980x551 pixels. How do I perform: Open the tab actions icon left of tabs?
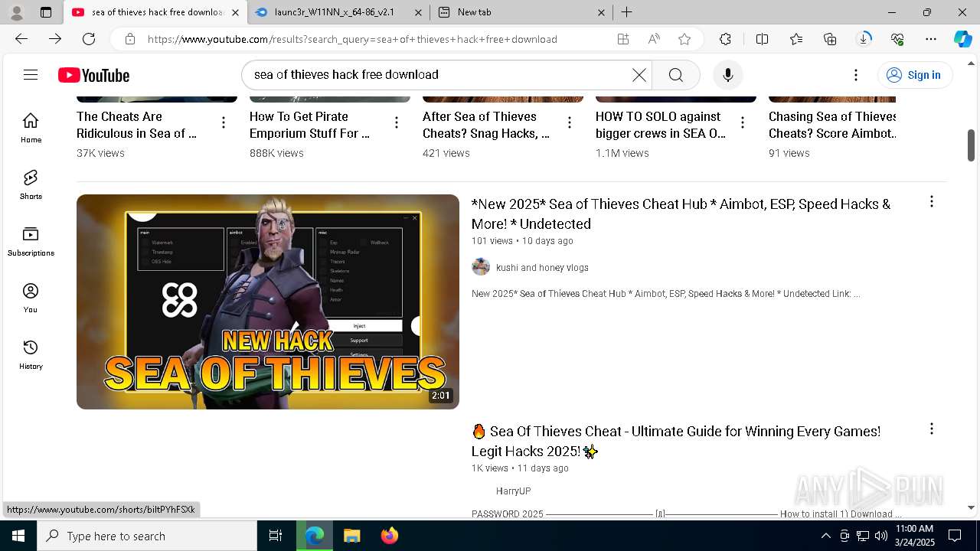46,12
